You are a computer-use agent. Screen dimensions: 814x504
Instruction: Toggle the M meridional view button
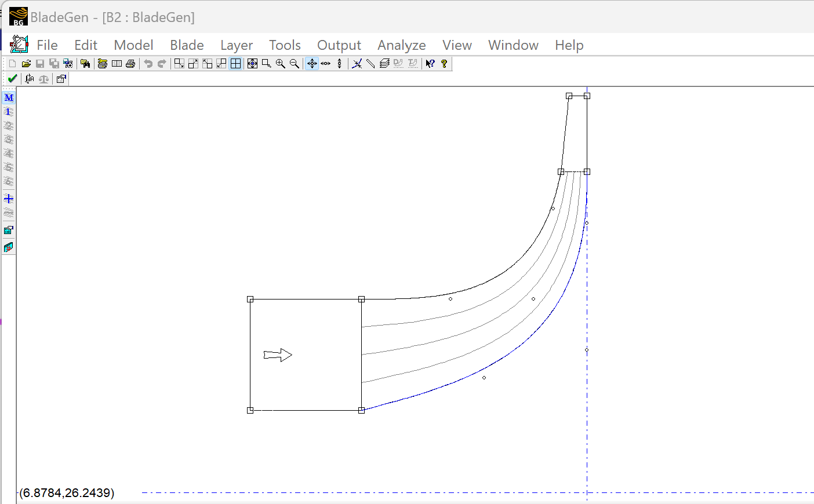point(9,98)
